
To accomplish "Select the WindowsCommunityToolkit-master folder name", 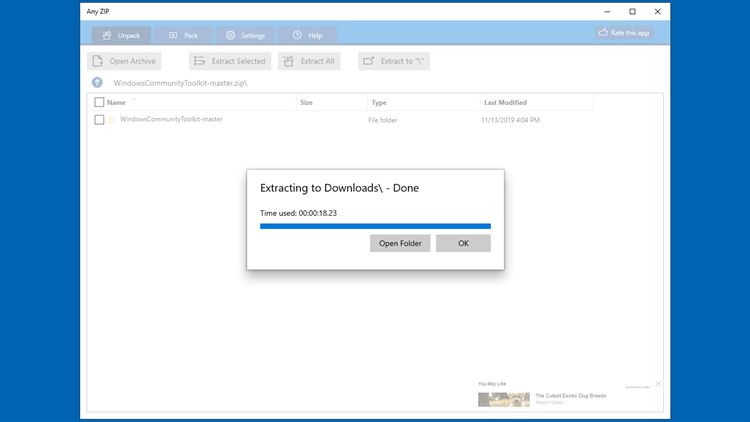I will click(171, 119).
